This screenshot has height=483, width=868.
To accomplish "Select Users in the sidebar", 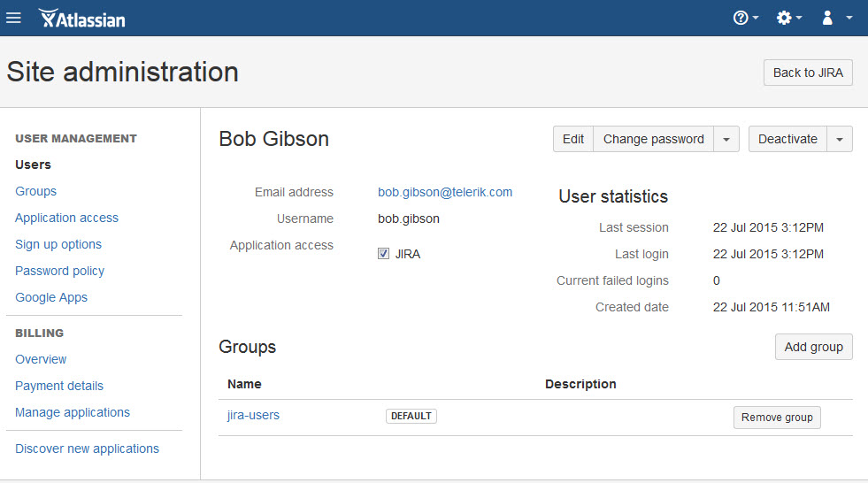I will click(x=34, y=165).
